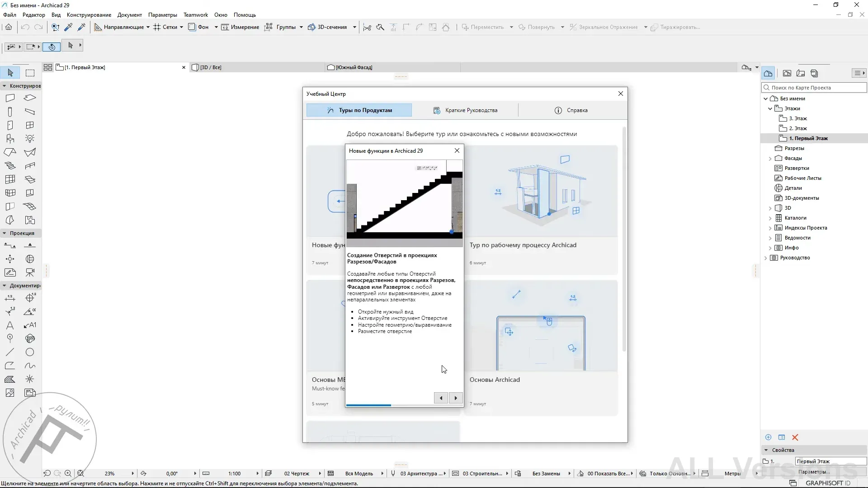The height and width of the screenshot is (488, 868).
Task: Select the Marquee tool in toolbox
Action: [30, 73]
